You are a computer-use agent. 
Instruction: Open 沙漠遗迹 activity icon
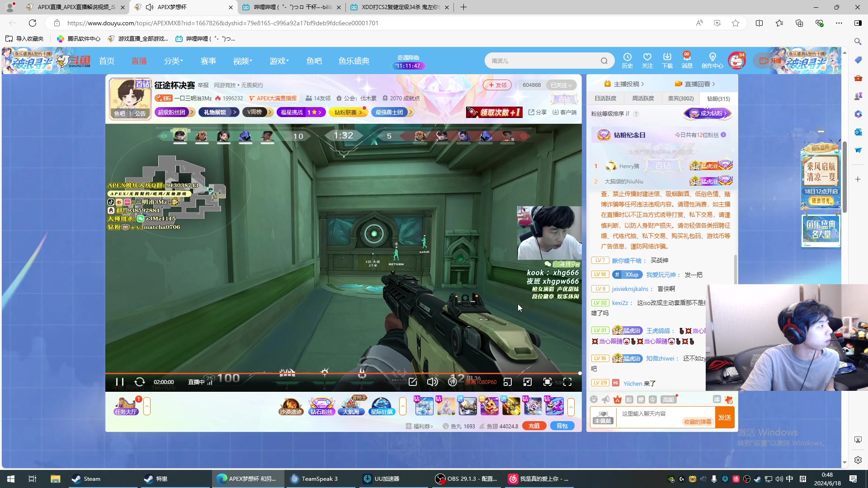coord(290,406)
